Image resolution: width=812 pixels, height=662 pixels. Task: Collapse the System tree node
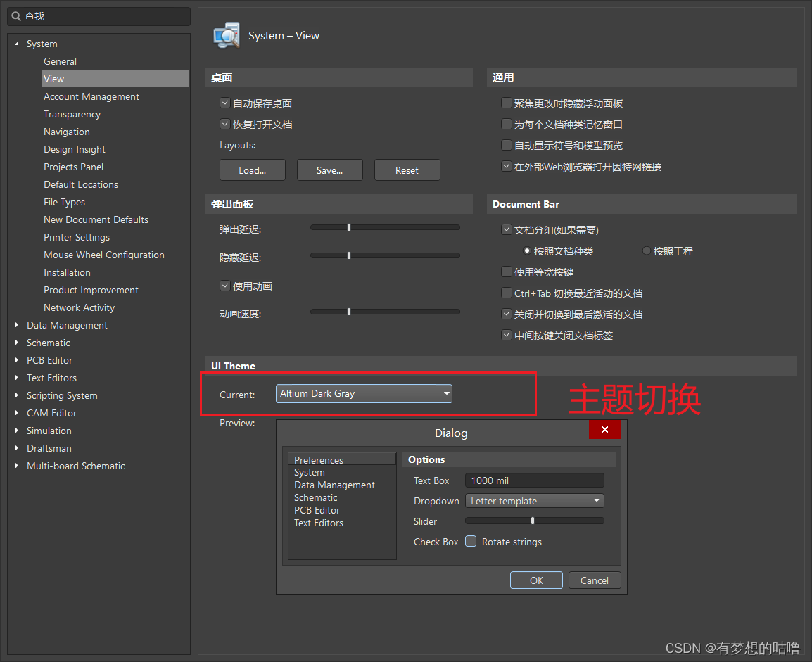click(x=17, y=44)
